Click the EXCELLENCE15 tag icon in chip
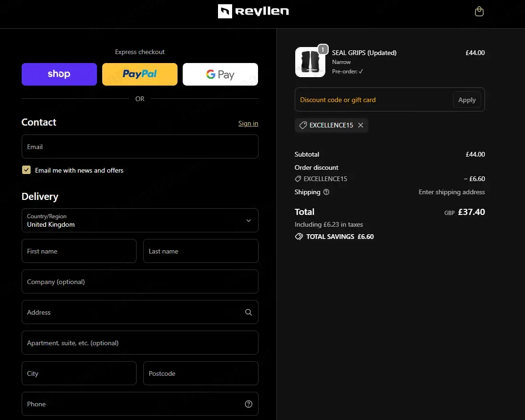 tap(303, 125)
